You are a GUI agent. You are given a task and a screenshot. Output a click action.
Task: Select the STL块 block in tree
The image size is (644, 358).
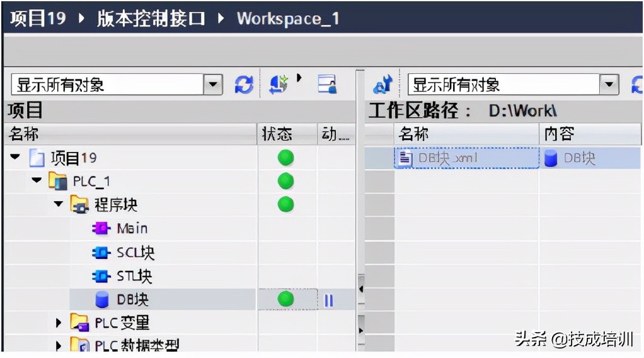tap(134, 276)
